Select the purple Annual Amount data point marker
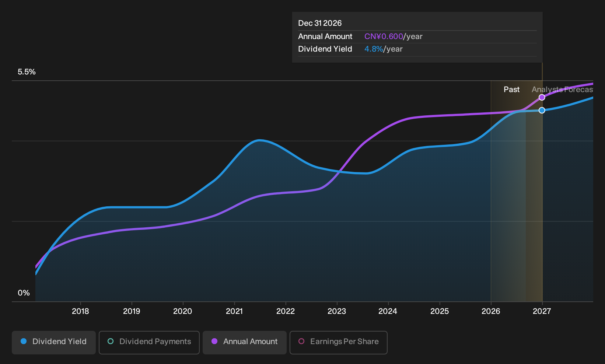Viewport: 605px width, 364px height. [542, 97]
